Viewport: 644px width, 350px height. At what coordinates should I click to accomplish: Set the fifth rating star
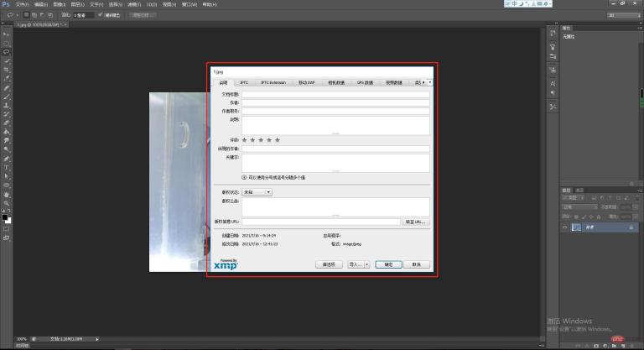point(278,139)
